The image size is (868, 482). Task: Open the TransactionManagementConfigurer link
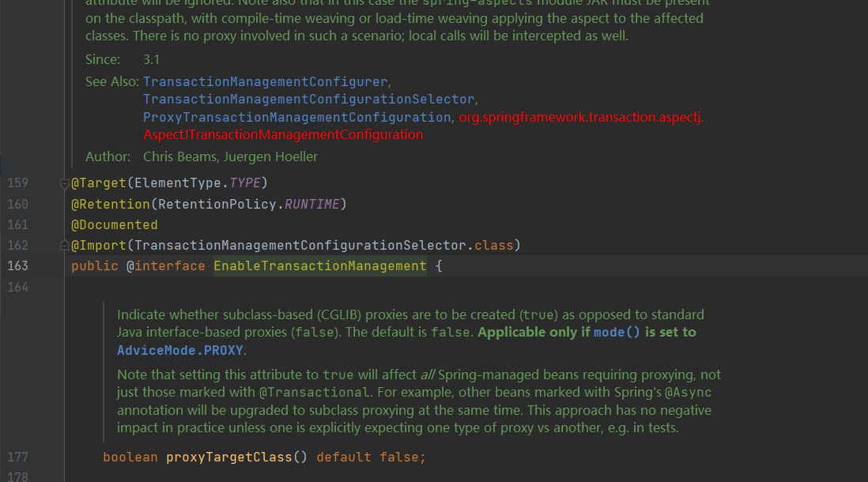tap(265, 82)
